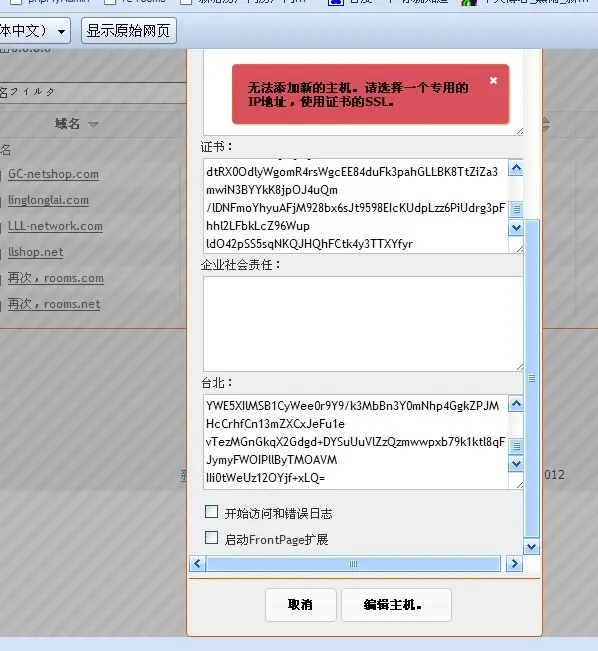Click 显示原始网页 button
This screenshot has height=651, width=598.
(x=129, y=31)
